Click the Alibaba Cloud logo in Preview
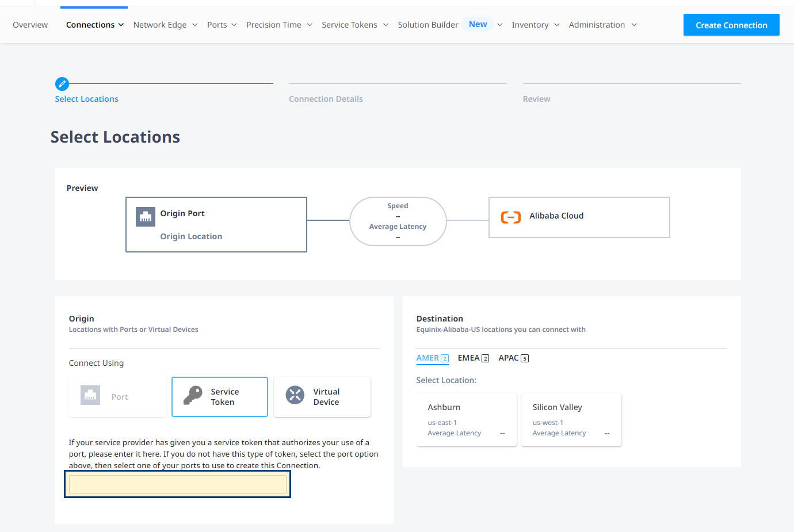794x532 pixels. pos(511,217)
